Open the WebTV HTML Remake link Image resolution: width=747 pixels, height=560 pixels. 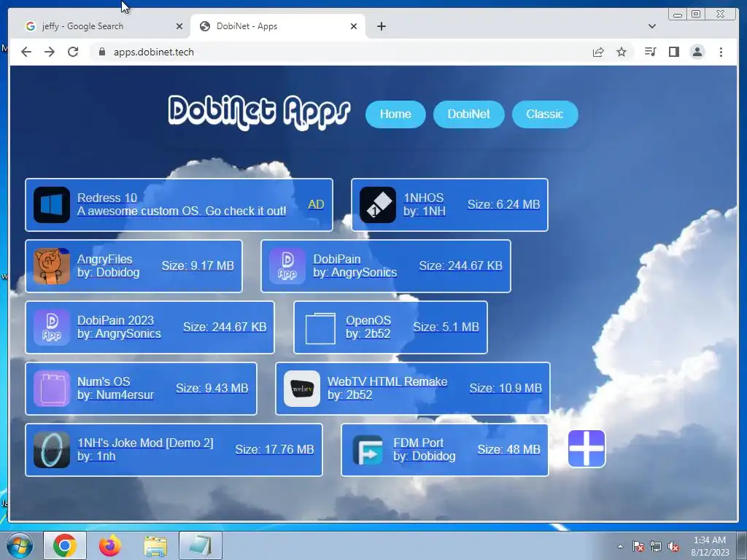(x=387, y=381)
